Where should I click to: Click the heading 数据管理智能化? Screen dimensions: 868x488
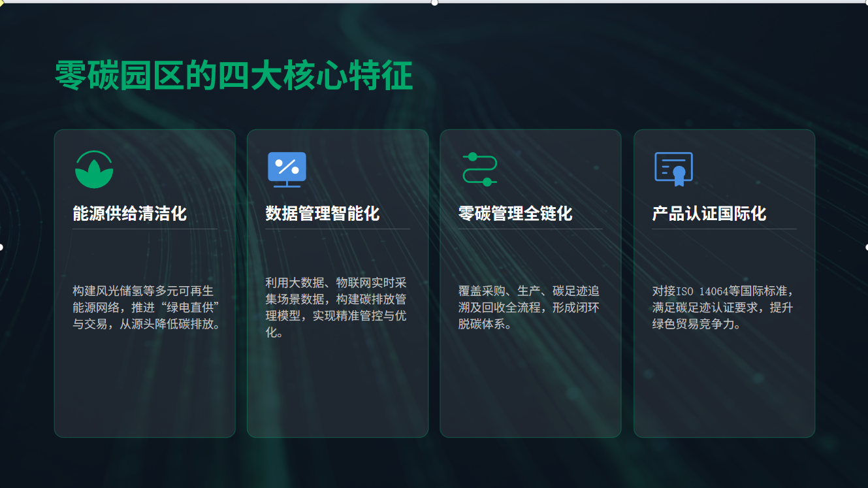[322, 214]
